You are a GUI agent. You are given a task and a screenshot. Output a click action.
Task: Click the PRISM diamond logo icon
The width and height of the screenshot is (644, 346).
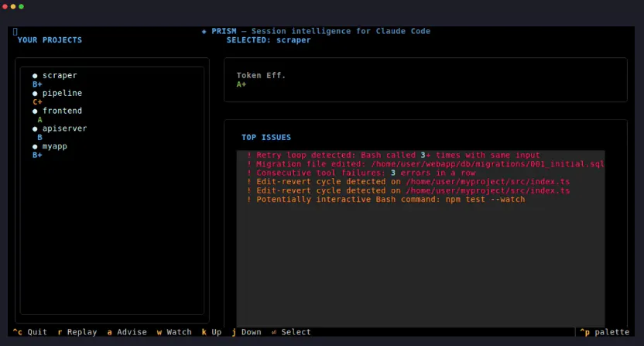click(x=204, y=31)
